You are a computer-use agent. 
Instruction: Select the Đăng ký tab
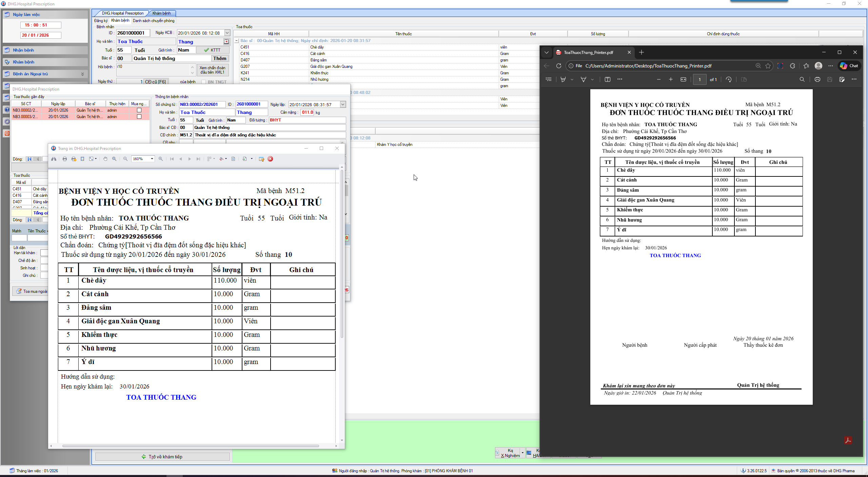(101, 21)
